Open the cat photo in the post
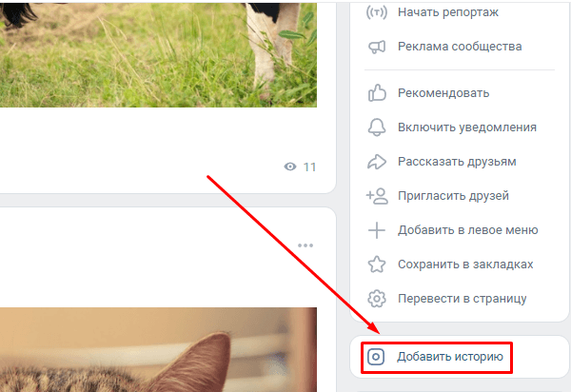The width and height of the screenshot is (571, 392). coord(158,350)
